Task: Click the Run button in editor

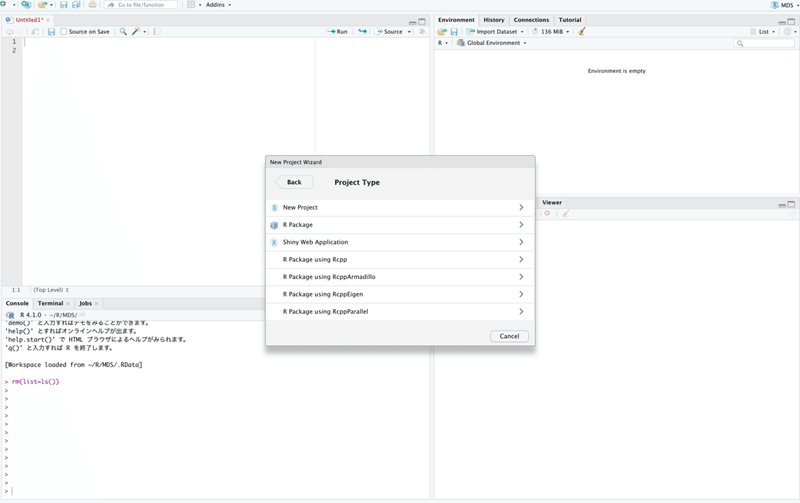Action: pyautogui.click(x=337, y=32)
